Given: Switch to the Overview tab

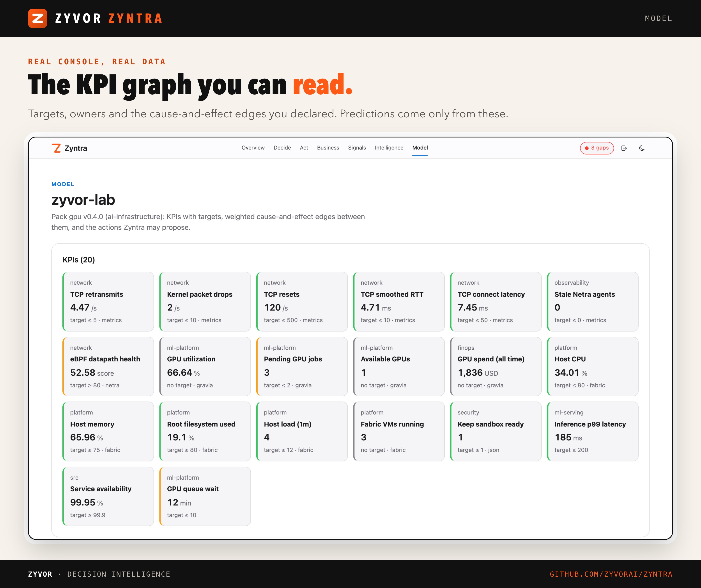Looking at the screenshot, I should [253, 148].
